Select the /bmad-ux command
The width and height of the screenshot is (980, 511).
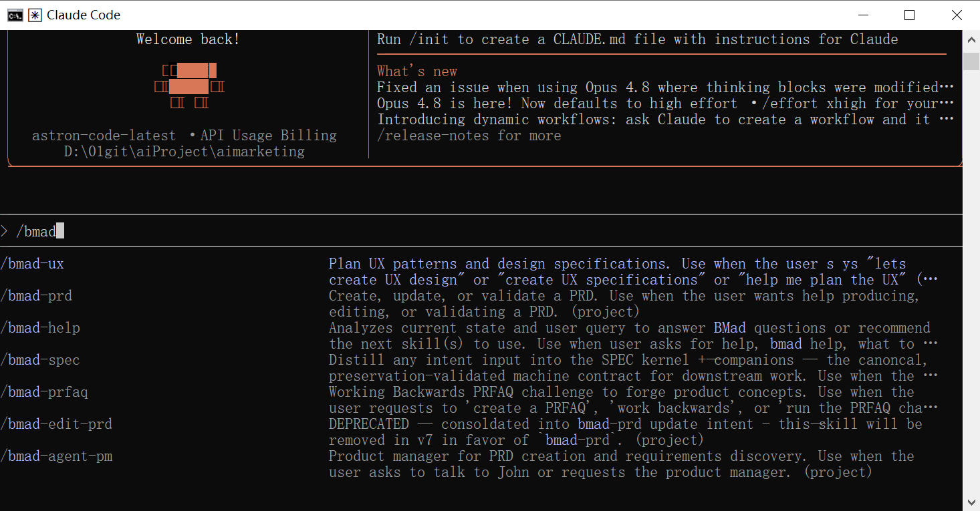[32, 264]
